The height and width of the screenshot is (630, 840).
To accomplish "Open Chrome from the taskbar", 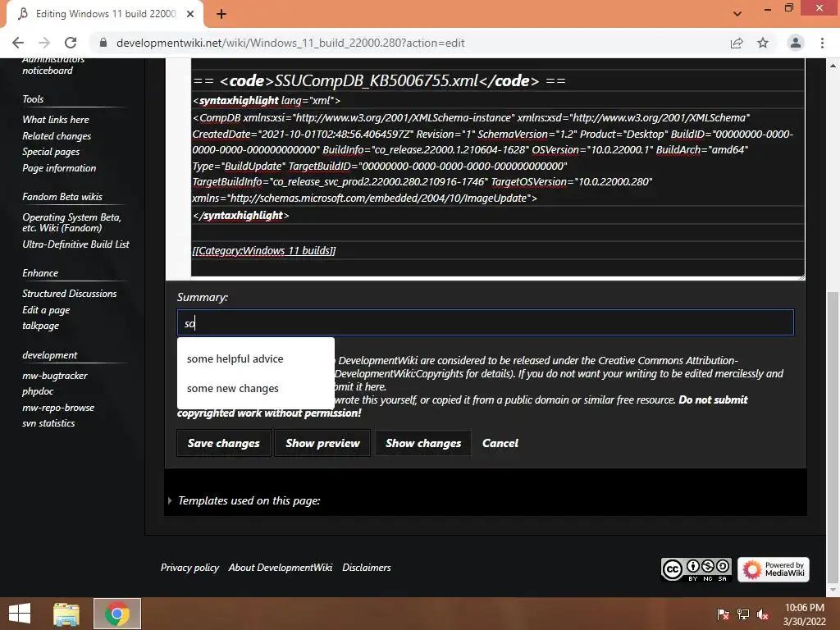I will pos(117,614).
